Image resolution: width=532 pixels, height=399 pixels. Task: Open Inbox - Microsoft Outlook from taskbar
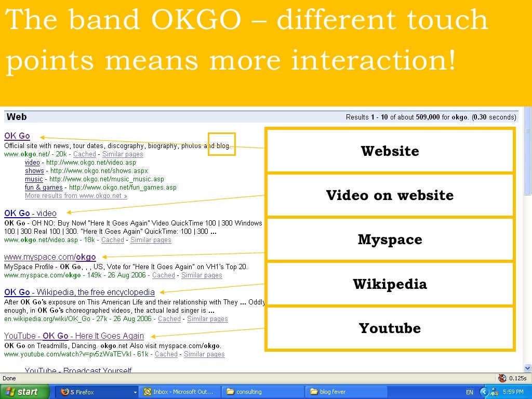[180, 392]
